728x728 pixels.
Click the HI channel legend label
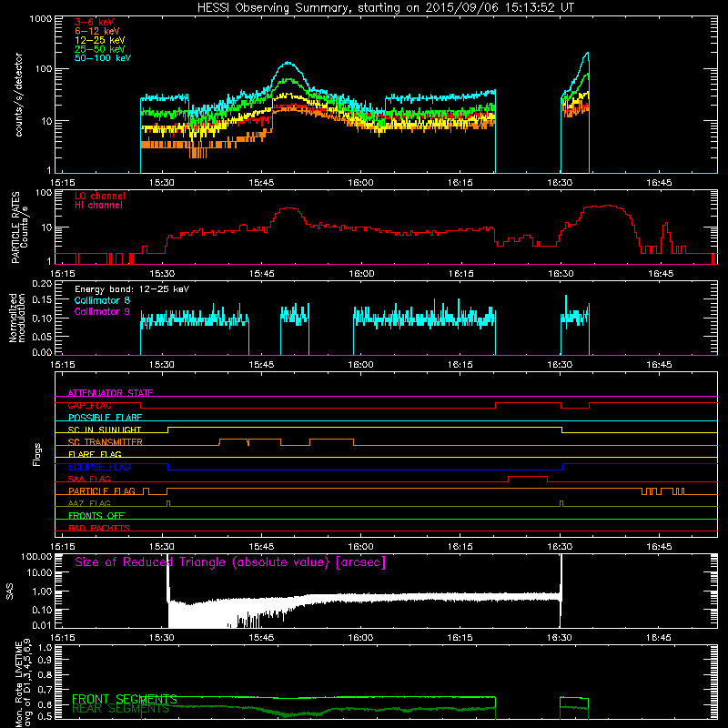pos(98,206)
